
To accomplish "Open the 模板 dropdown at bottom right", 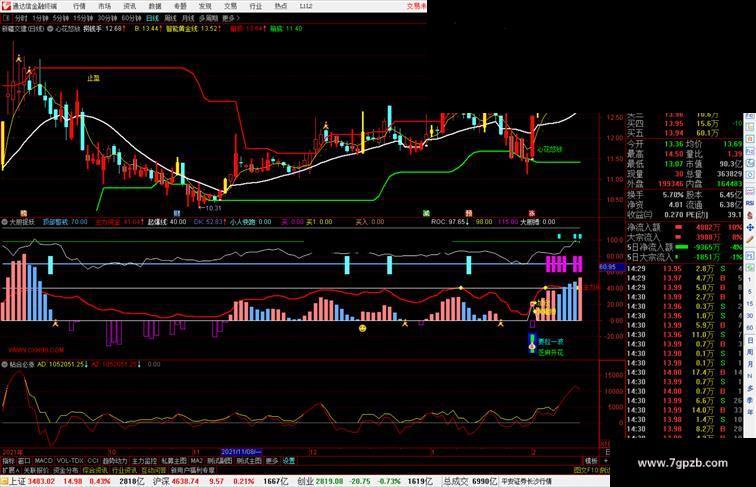I will point(591,461).
